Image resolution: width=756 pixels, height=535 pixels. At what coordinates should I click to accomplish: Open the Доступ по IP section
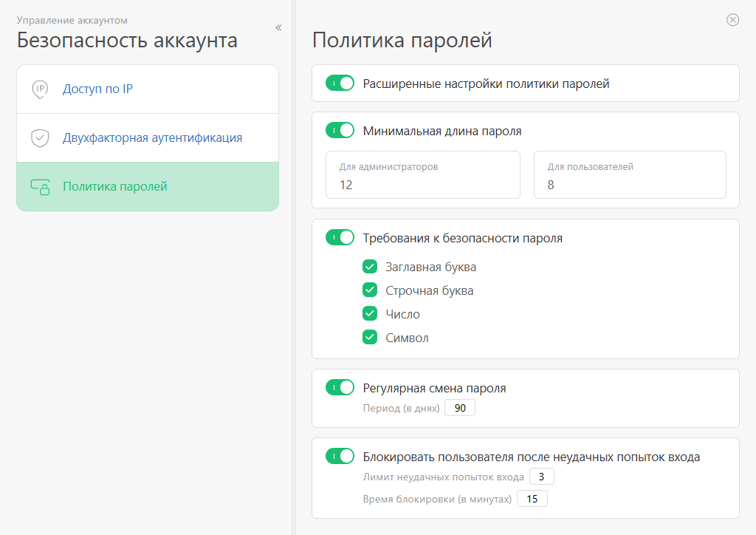(97, 89)
